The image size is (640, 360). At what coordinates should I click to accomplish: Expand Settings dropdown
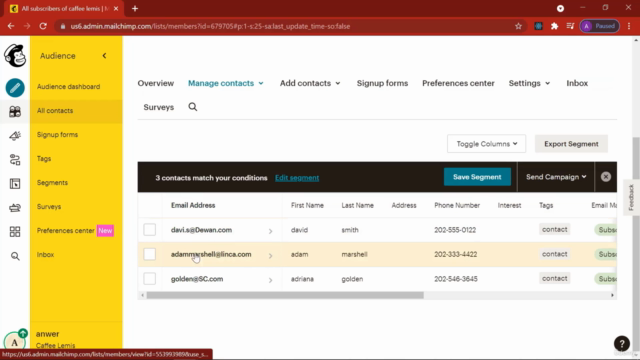529,83
